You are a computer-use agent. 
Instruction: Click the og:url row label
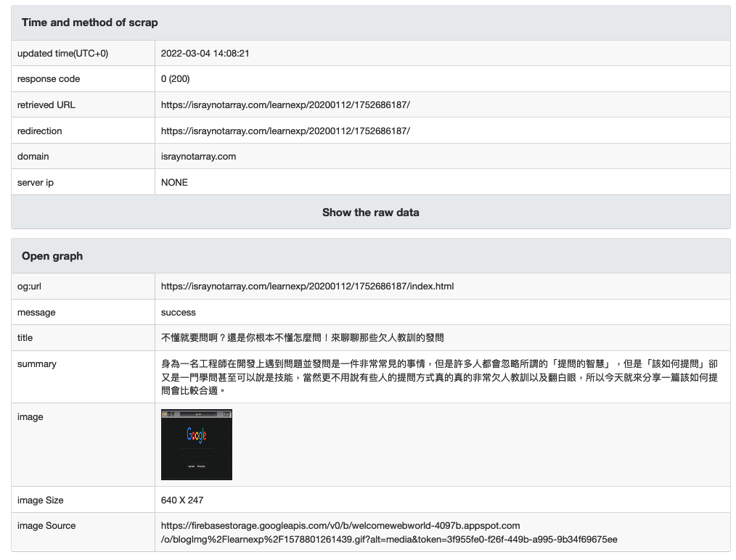click(30, 287)
